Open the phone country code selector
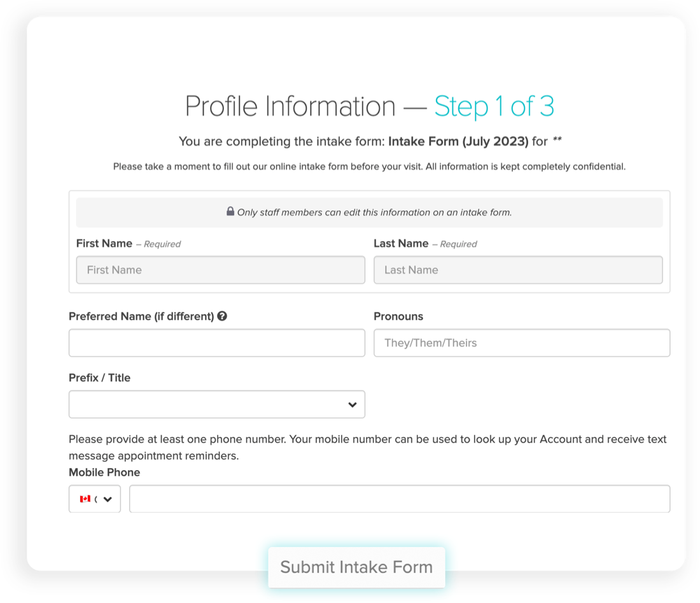This screenshot has height=603, width=700. (x=94, y=499)
